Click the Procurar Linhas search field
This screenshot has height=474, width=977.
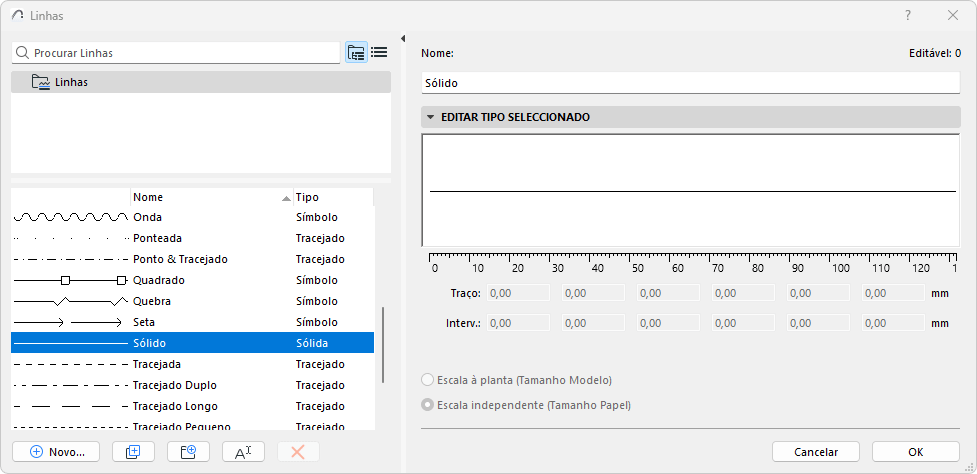[x=176, y=53]
